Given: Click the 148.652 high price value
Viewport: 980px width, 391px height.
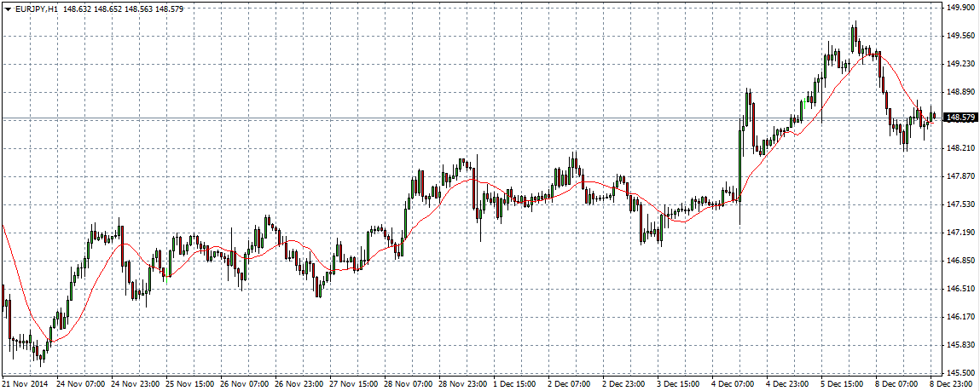Looking at the screenshot, I should (109, 10).
